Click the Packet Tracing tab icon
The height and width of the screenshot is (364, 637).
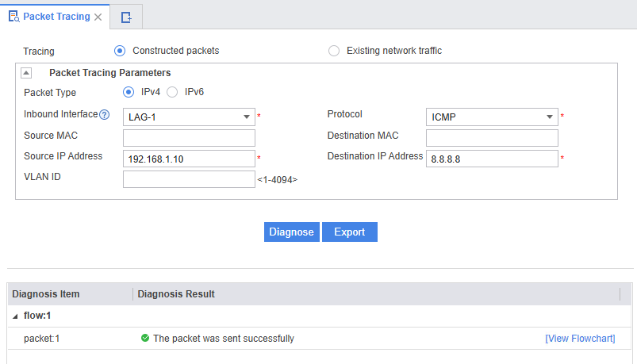[x=13, y=16]
